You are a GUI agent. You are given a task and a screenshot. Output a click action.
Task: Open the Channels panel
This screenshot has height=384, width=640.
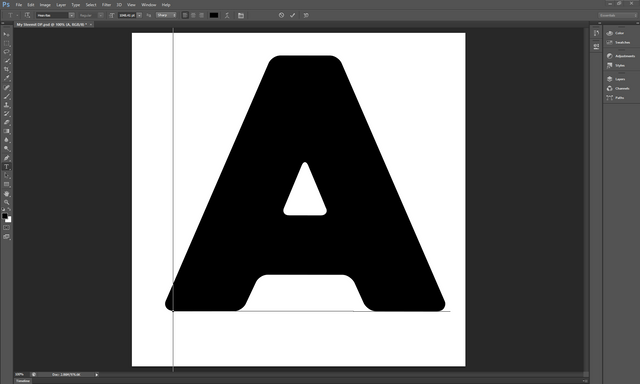pos(618,89)
